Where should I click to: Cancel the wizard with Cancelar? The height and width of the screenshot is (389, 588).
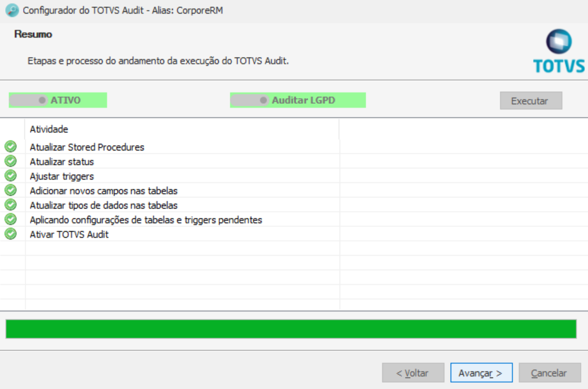click(x=549, y=373)
